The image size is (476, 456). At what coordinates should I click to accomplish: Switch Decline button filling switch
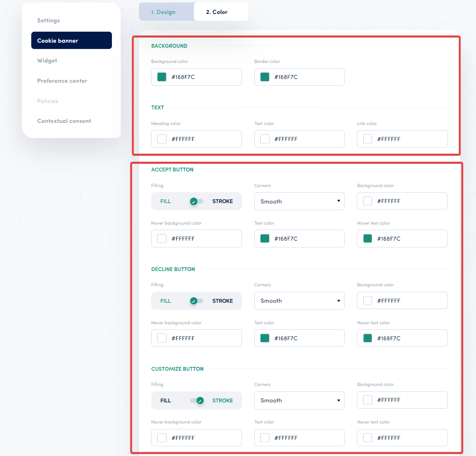(x=196, y=301)
